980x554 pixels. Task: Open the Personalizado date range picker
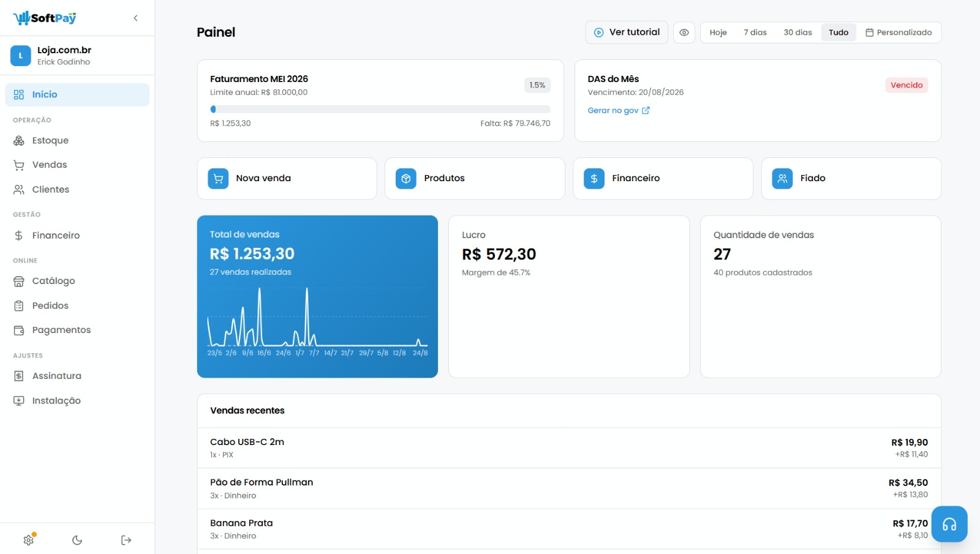[x=899, y=32]
